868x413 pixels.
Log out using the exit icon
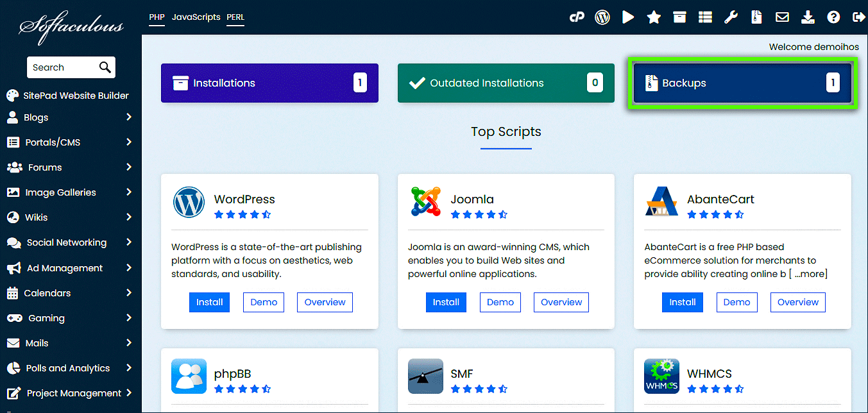[x=858, y=17]
